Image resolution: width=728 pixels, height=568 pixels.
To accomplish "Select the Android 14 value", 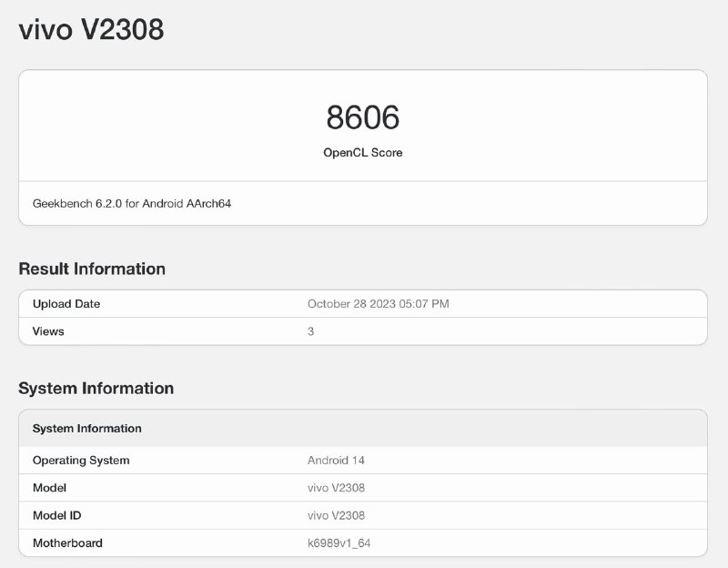I will point(336,461).
